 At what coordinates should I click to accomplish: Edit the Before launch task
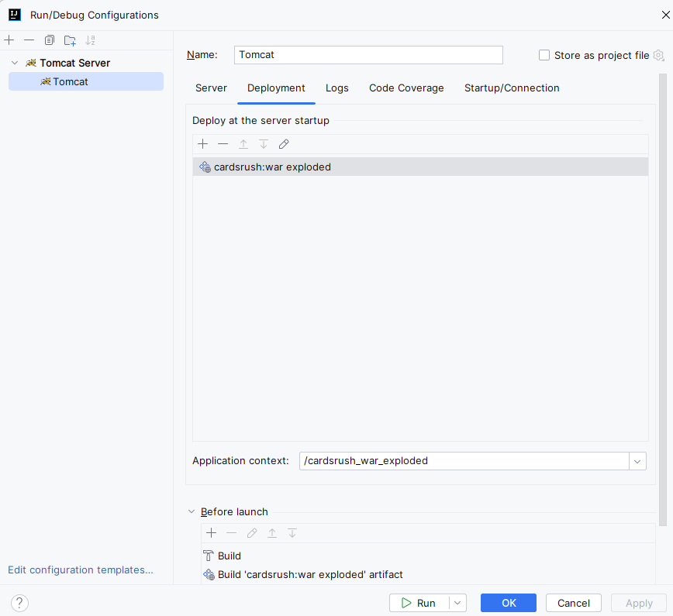(252, 533)
